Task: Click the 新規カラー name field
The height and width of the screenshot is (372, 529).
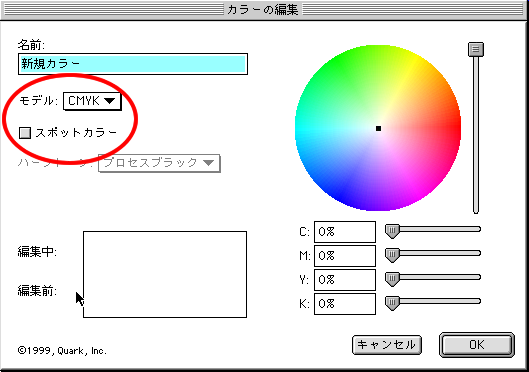Action: (133, 64)
